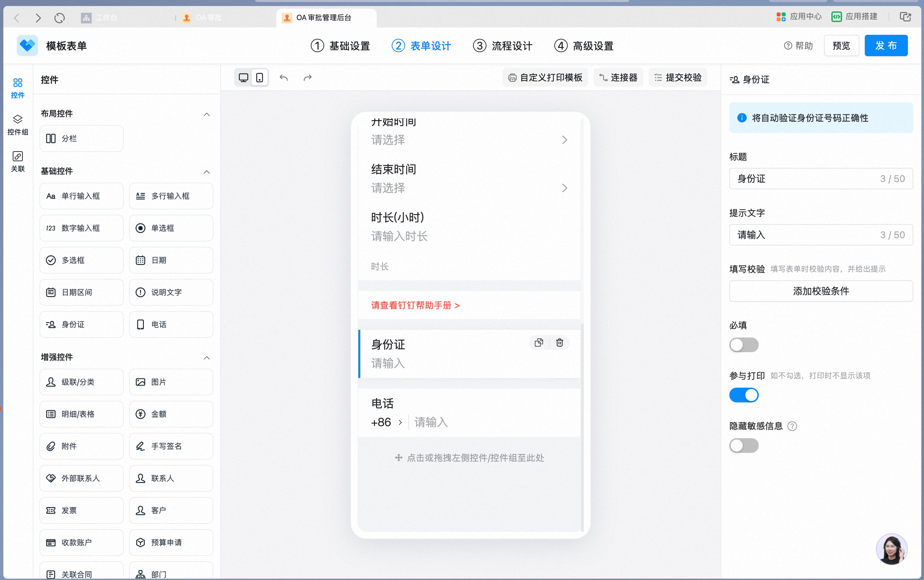Go to step 3 流程设计
This screenshot has width=924, height=580.
pyautogui.click(x=503, y=46)
